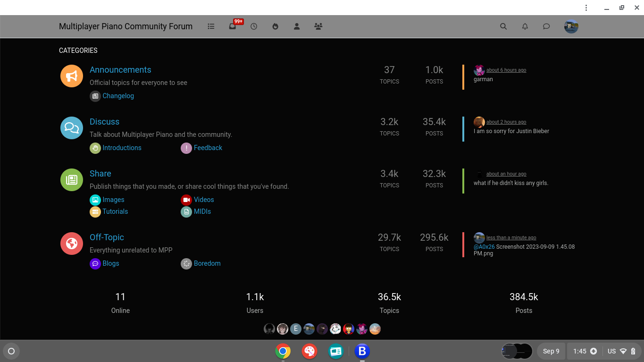The image size is (644, 362).
Task: Click the Boredom spinner icon
Action: 186,263
